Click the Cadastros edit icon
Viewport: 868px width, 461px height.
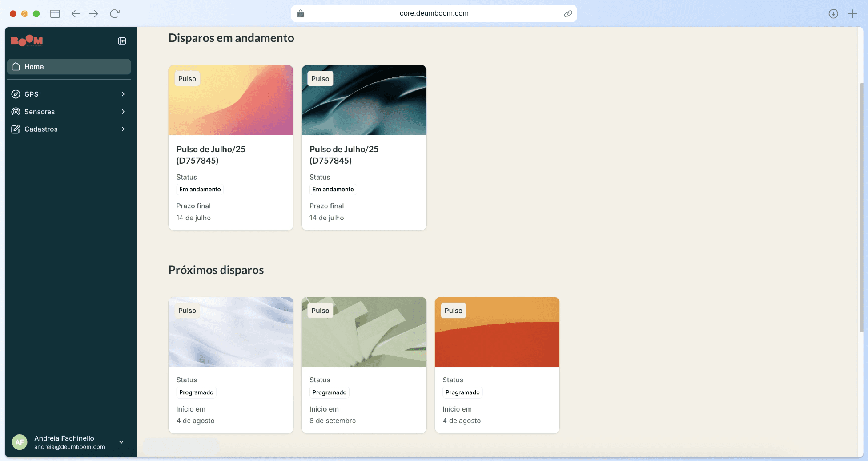[16, 129]
